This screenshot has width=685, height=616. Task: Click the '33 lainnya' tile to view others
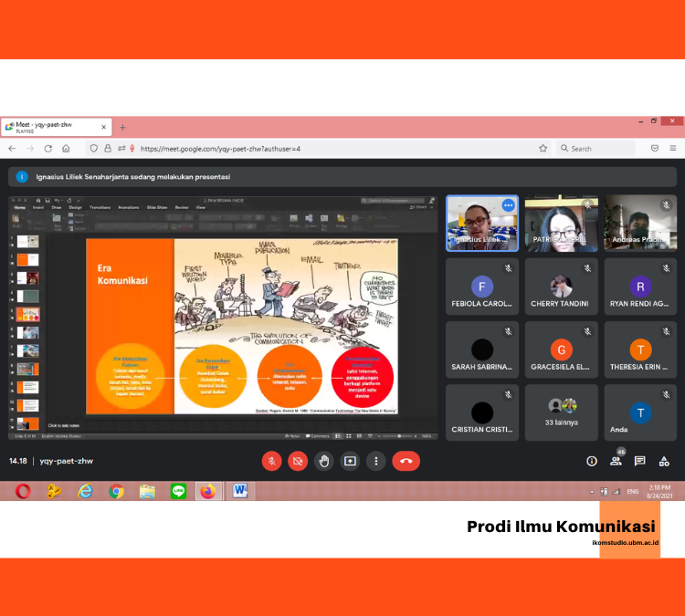pos(562,412)
